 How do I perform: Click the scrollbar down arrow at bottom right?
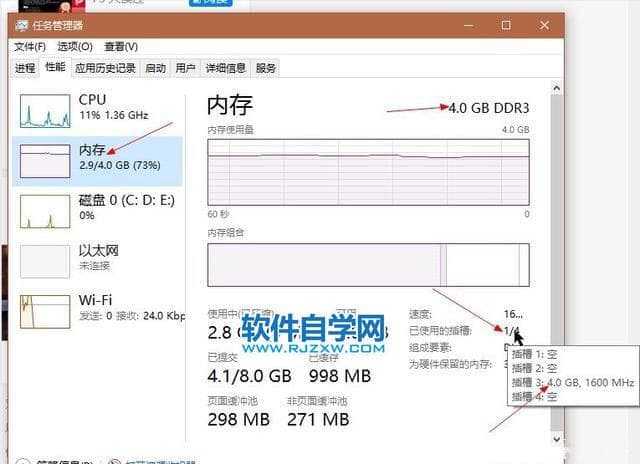tap(557, 438)
